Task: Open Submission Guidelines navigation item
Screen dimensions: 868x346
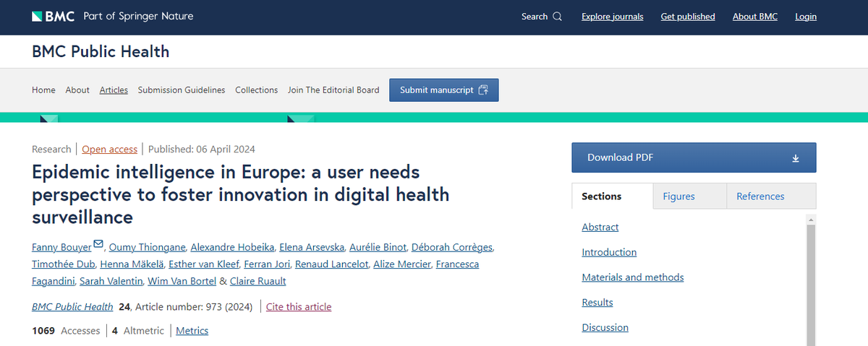Action: [182, 90]
